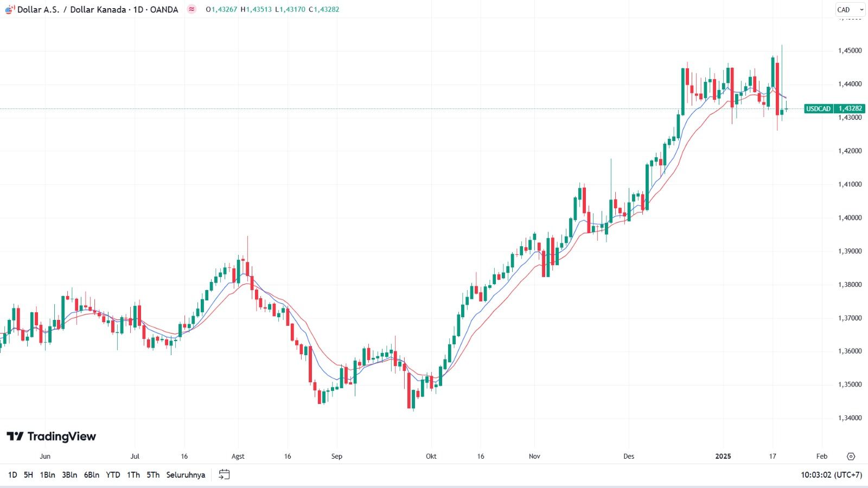Show the Seluruhnya full range
868x488 pixels.
pyautogui.click(x=186, y=475)
